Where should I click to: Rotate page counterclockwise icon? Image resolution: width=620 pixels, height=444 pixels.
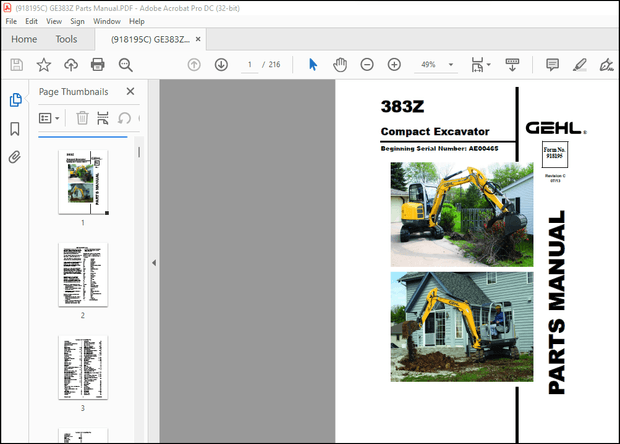124,118
